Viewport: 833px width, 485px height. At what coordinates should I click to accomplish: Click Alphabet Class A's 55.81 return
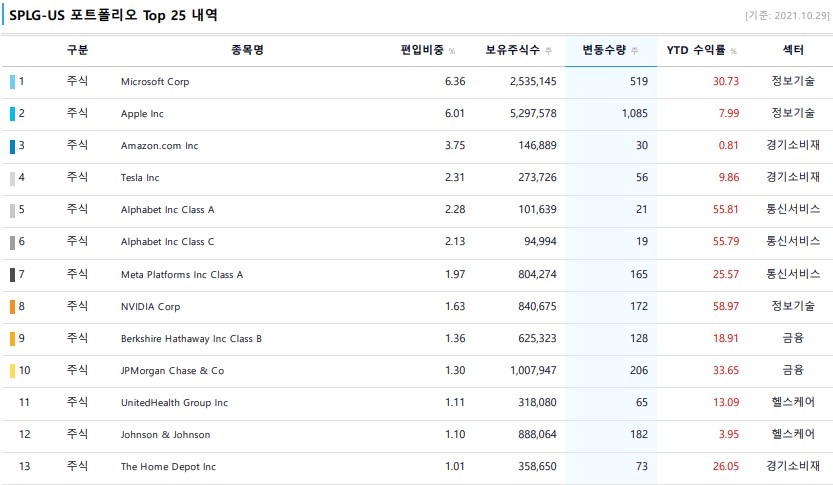tap(726, 209)
